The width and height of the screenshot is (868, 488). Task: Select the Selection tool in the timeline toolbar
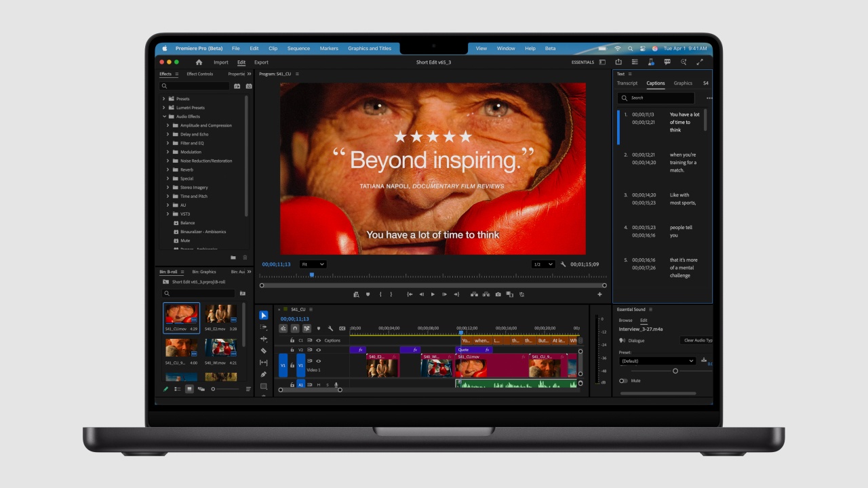[264, 314]
